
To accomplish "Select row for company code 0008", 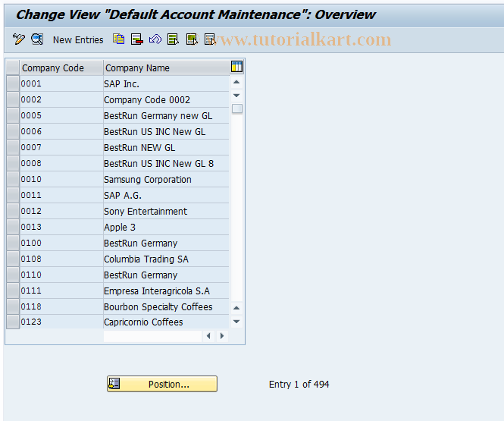I will pyautogui.click(x=13, y=163).
